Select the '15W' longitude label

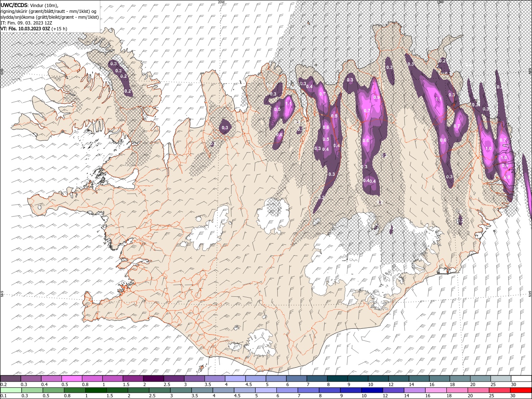pos(440,2)
